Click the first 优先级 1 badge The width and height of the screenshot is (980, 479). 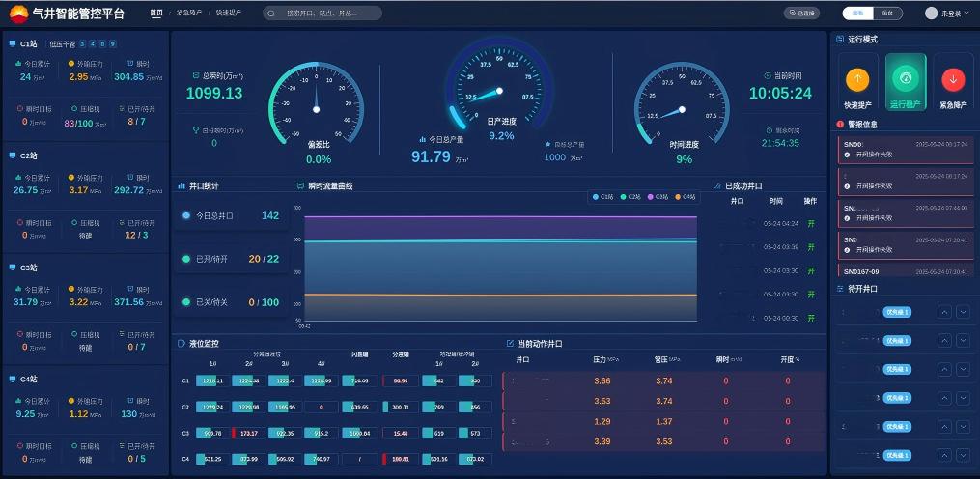click(896, 312)
